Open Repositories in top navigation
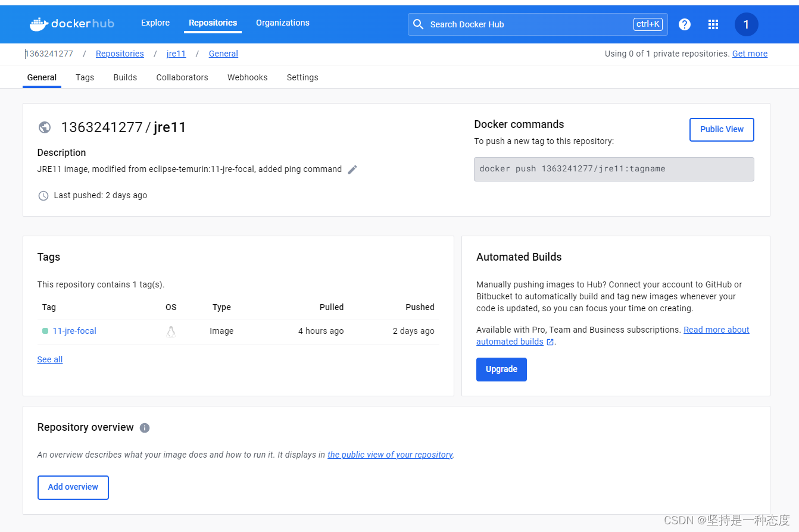The width and height of the screenshot is (799, 532). coord(213,23)
